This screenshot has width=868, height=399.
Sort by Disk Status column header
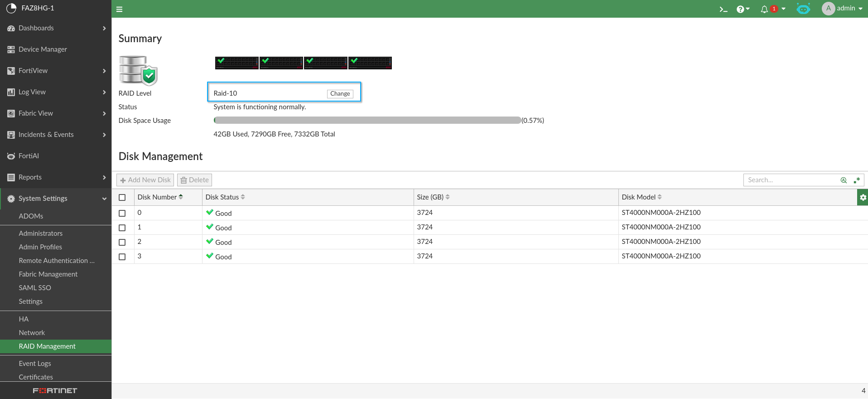225,197
